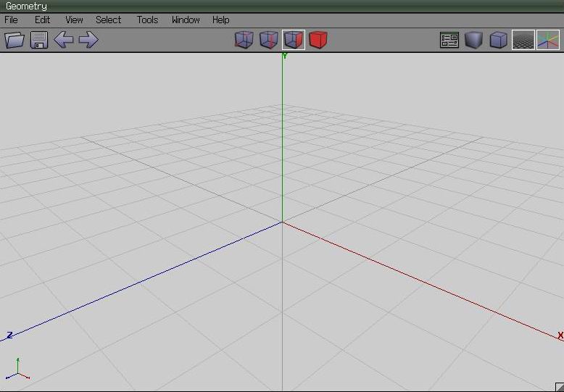Save the model with the floppy disk icon

point(39,40)
